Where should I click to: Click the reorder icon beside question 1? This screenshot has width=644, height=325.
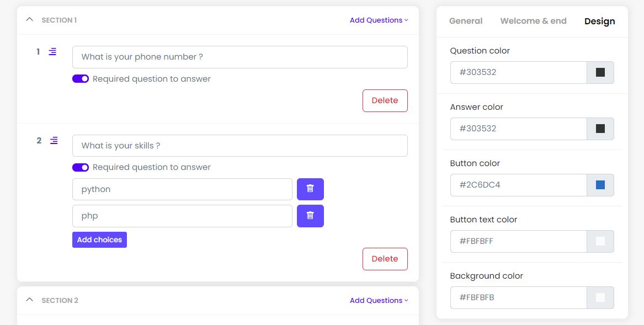[52, 52]
